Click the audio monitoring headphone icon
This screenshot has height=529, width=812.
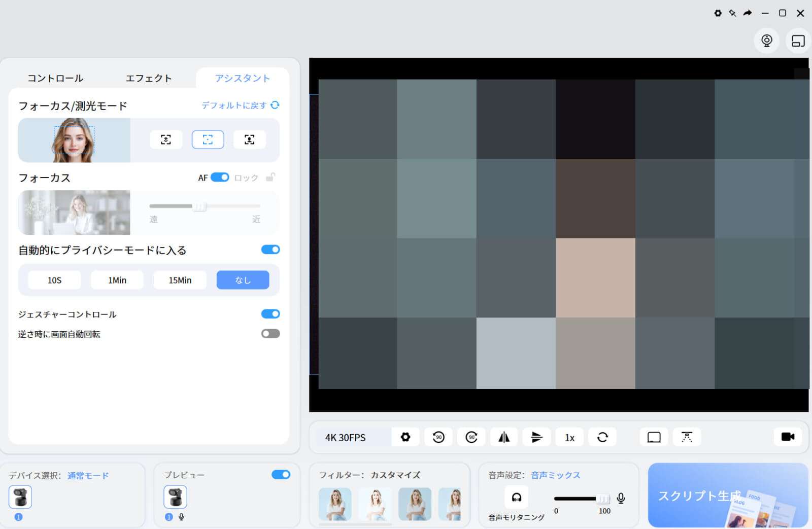pyautogui.click(x=516, y=497)
